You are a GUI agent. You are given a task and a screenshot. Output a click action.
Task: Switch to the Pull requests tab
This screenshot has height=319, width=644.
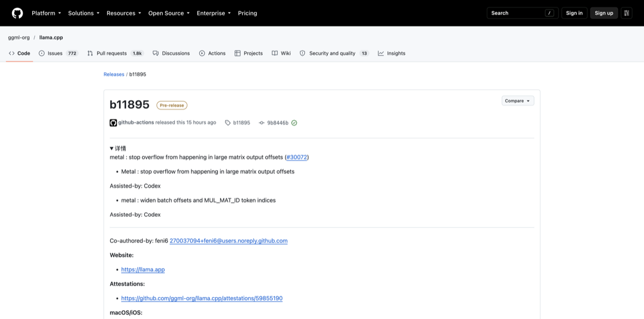[x=115, y=53]
